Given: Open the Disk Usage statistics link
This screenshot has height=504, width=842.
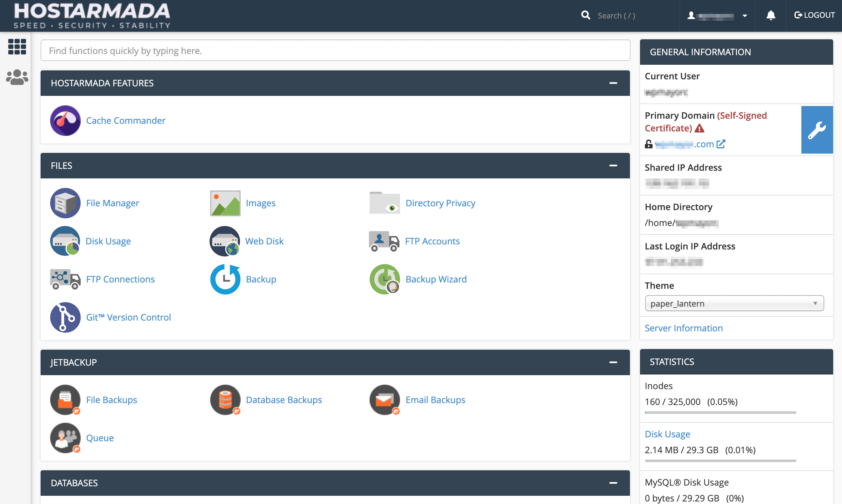Looking at the screenshot, I should click(x=667, y=434).
